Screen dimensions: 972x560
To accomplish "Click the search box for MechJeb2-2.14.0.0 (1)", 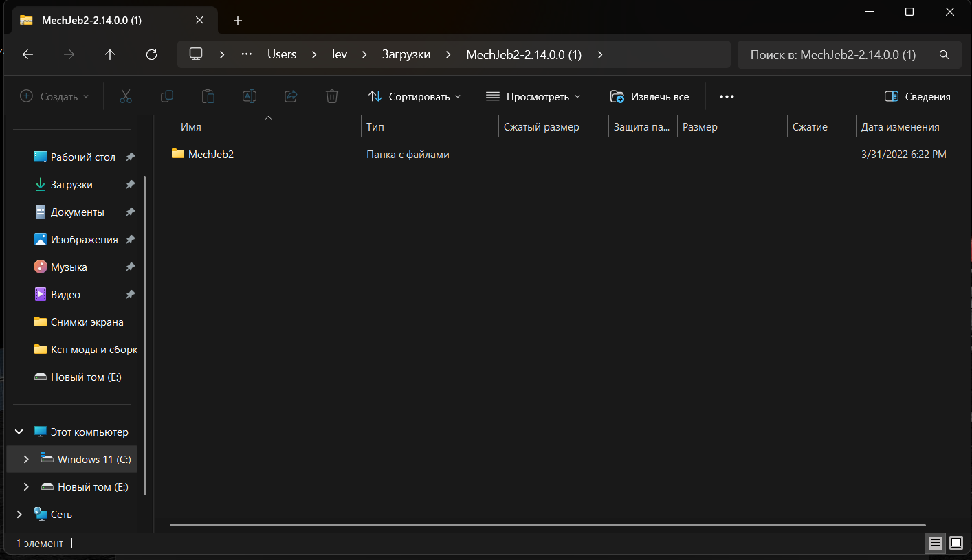I will [x=850, y=54].
